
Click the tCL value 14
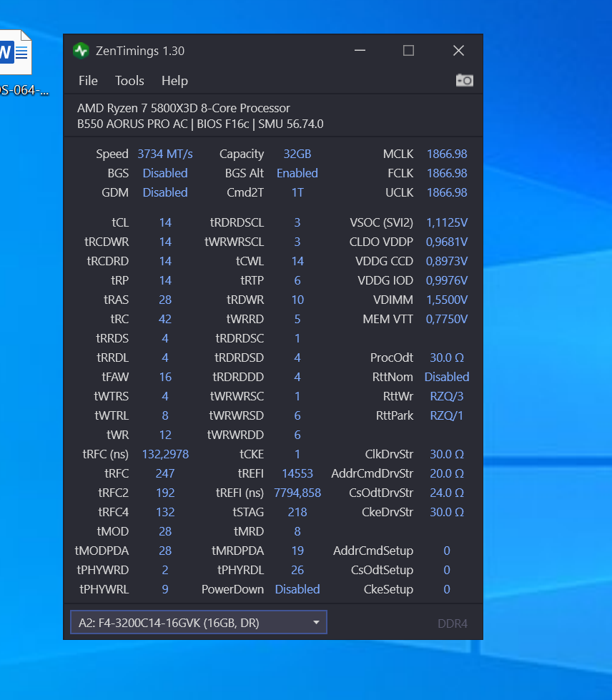(x=165, y=222)
